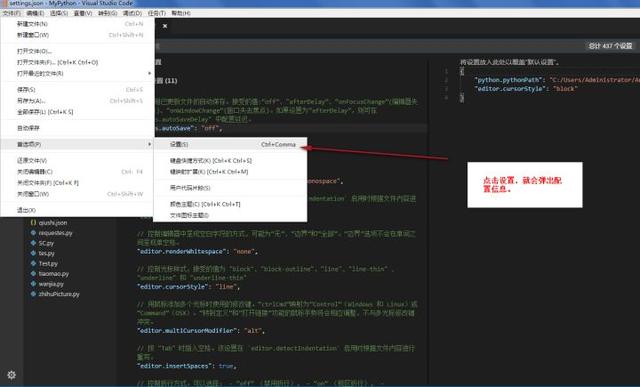Viewport: 640px width, 387px height.
Task: Click the Python icon beside SC.py
Action: (x=33, y=243)
